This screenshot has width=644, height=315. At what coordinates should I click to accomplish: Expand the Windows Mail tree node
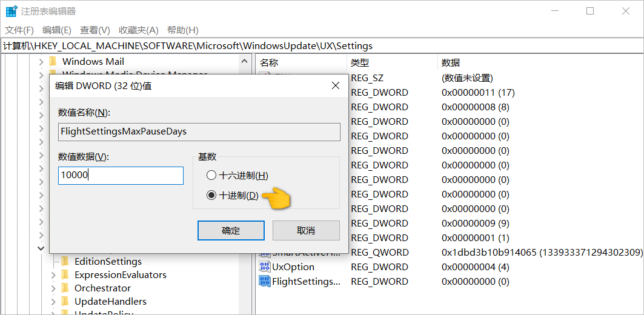(x=41, y=62)
